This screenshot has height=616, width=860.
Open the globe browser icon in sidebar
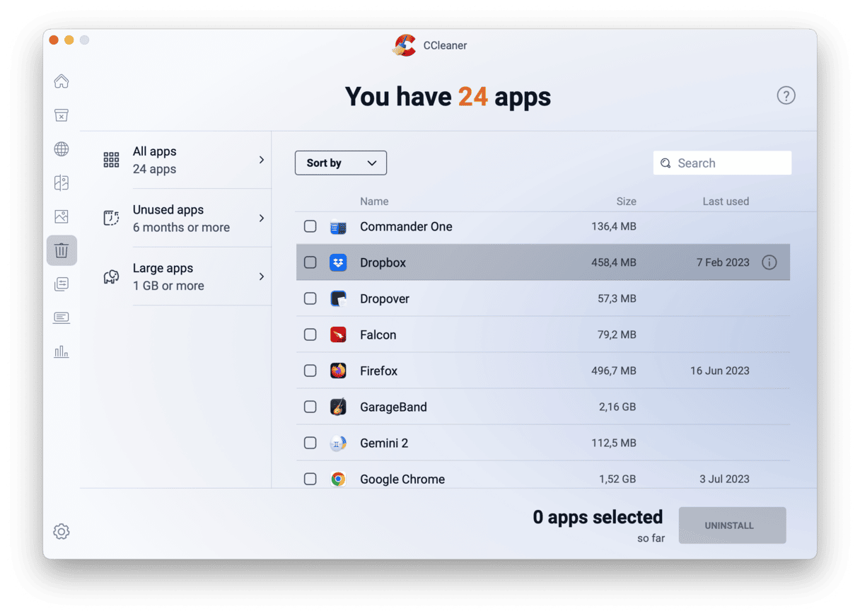pyautogui.click(x=62, y=149)
